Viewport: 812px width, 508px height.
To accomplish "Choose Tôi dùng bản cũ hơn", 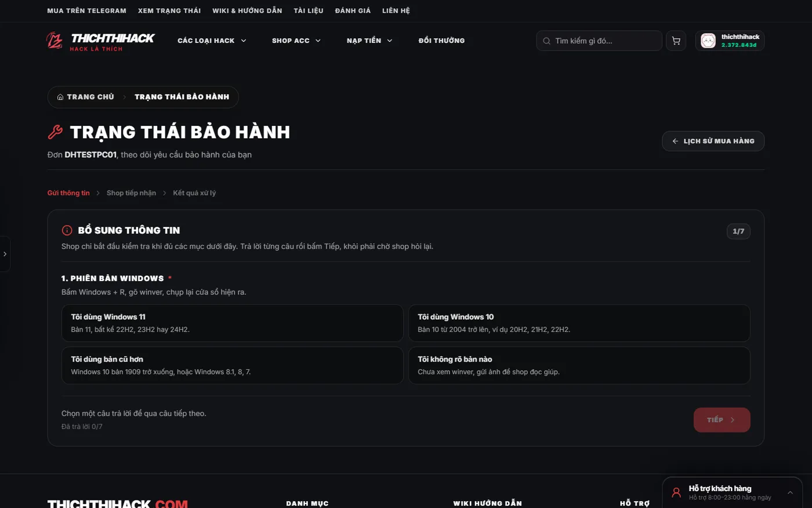I will (x=232, y=365).
